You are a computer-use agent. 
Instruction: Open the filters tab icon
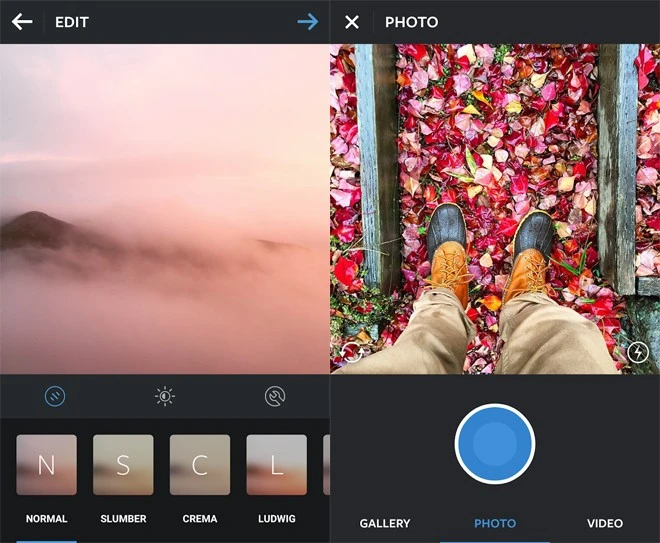55,396
